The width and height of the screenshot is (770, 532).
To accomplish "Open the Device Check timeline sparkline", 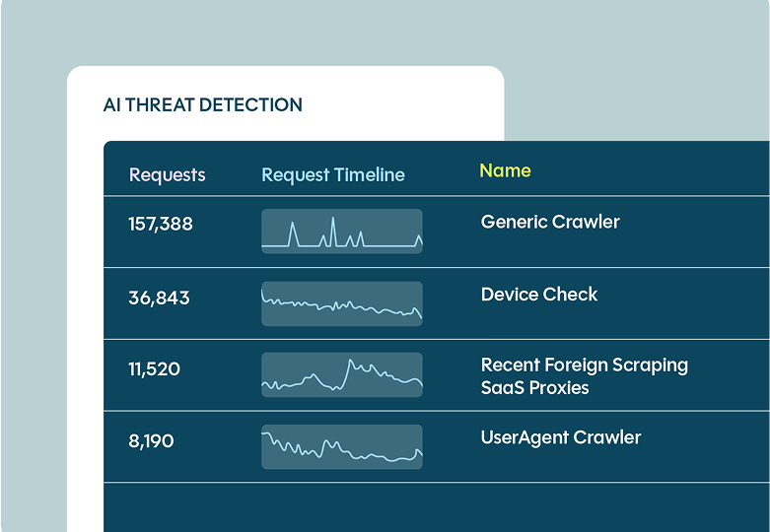I will coord(342,303).
